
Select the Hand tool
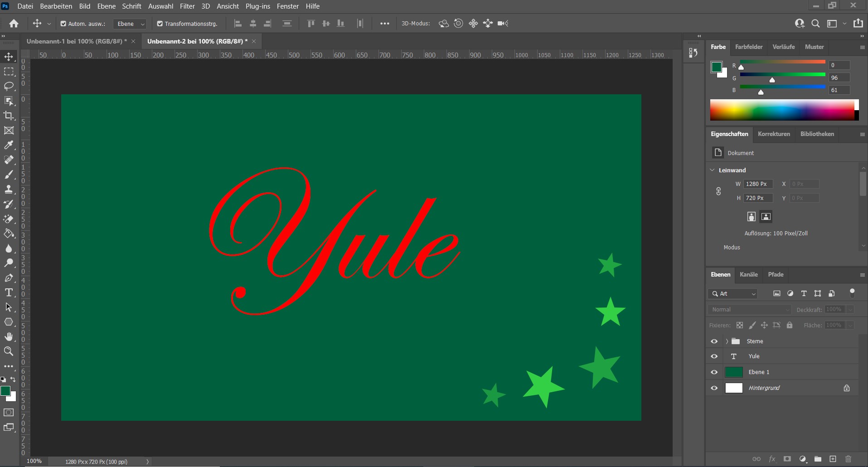point(9,336)
